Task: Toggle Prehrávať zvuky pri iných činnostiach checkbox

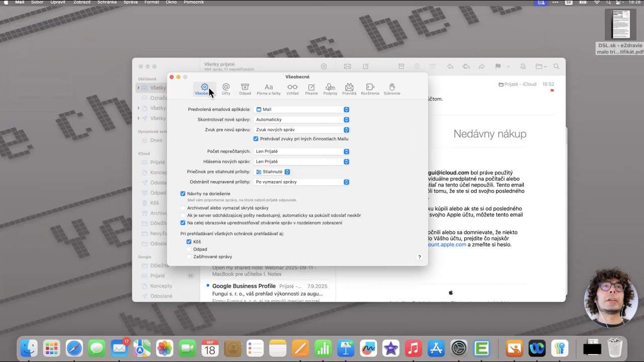Action: coord(256,139)
